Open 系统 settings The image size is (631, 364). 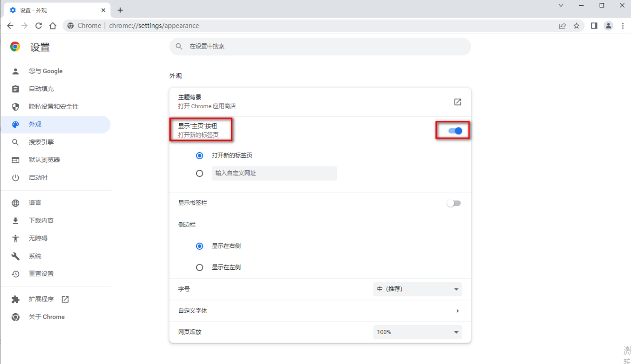point(35,256)
